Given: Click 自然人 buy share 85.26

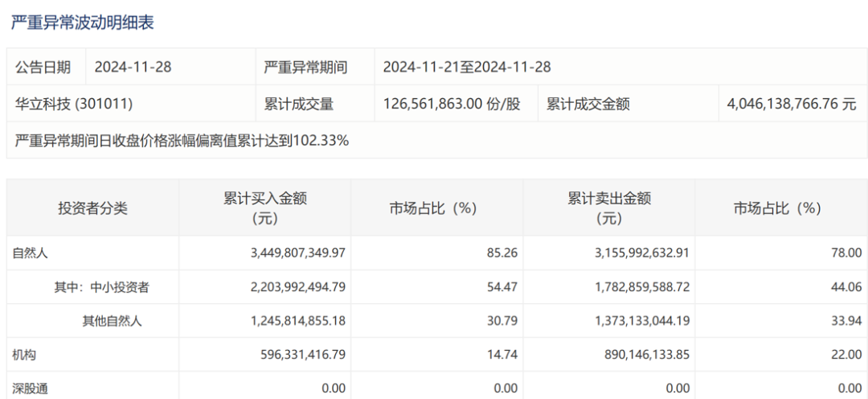Looking at the screenshot, I should (503, 253).
